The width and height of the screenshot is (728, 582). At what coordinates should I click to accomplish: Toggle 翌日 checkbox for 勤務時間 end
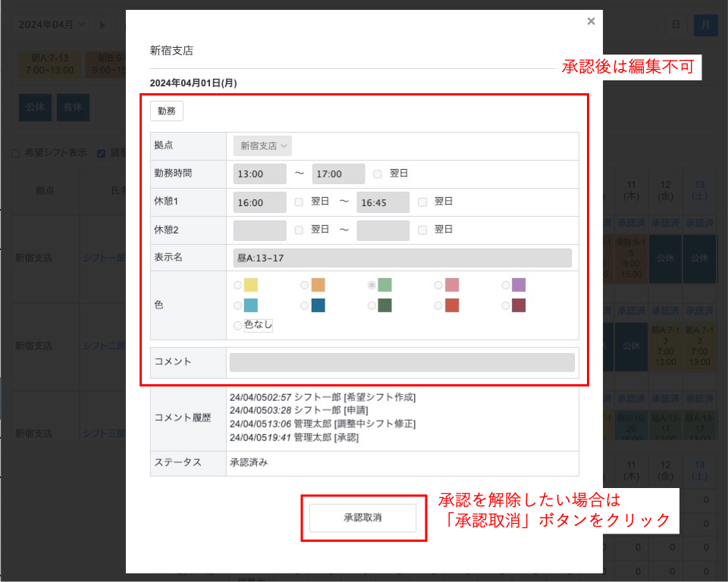378,174
